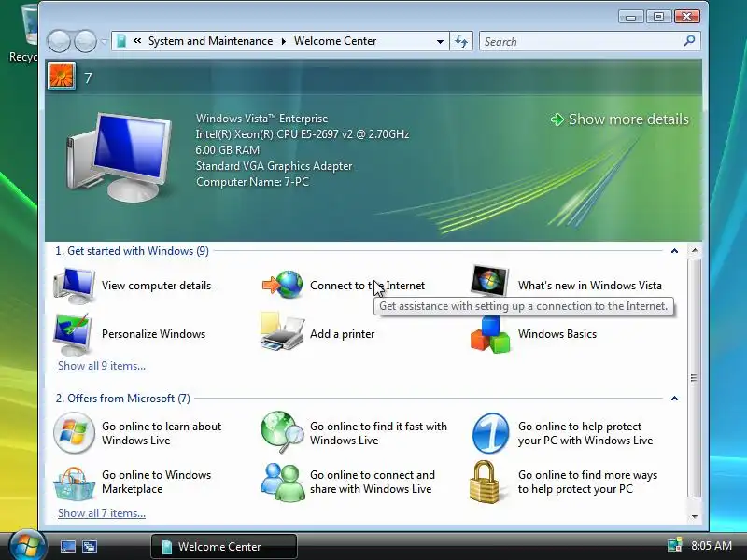Screen dimensions: 747x560
Task: Click the Forward navigation button
Action: [85, 41]
